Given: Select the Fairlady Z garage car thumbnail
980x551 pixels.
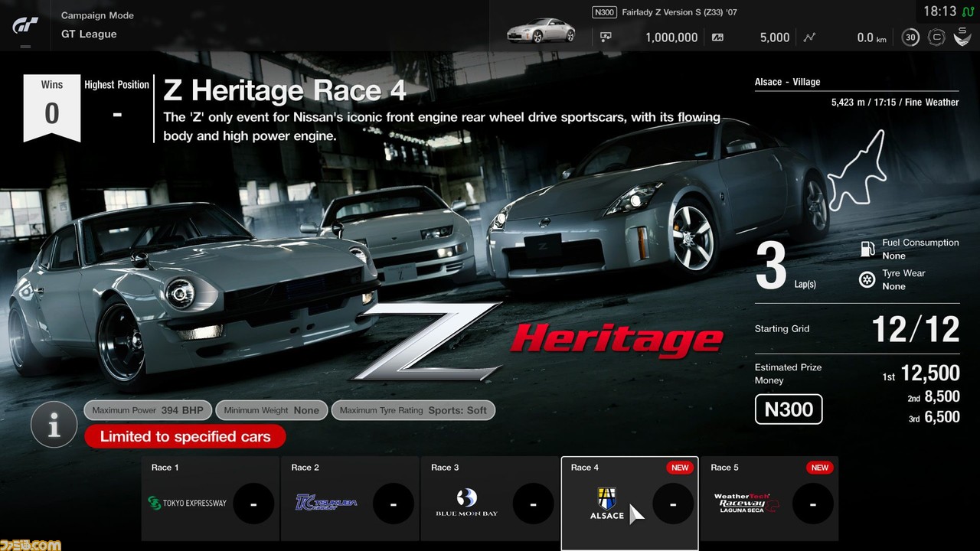Looking at the screenshot, I should click(x=541, y=31).
